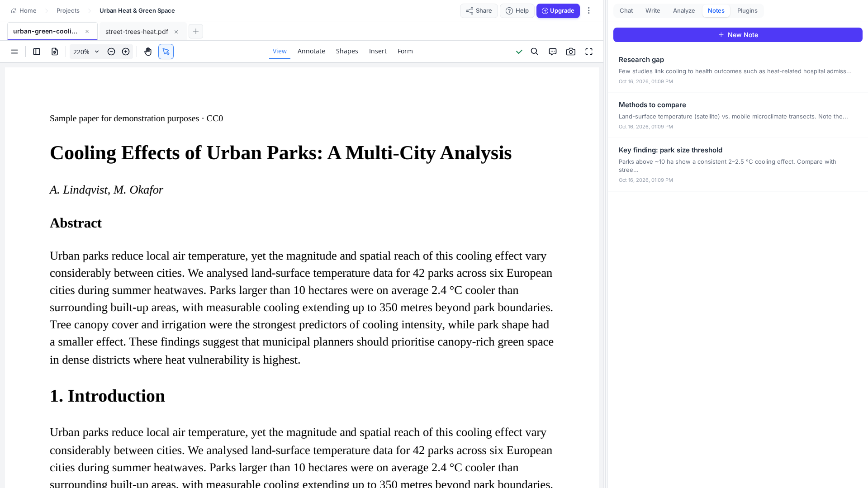Click the Share button
The image size is (868, 488).
pyautogui.click(x=479, y=11)
